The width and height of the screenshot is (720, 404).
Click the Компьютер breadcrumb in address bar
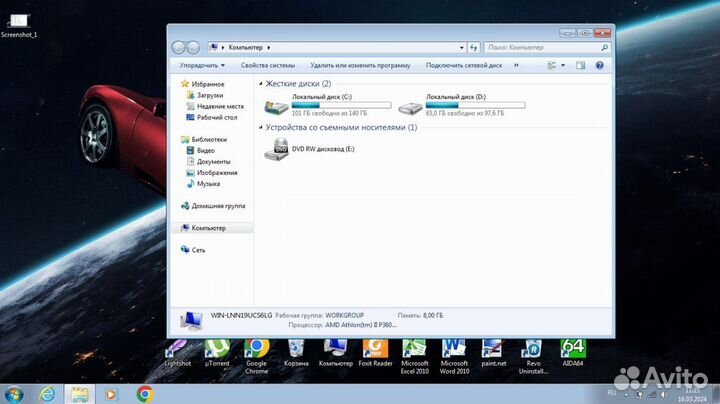pyautogui.click(x=246, y=47)
